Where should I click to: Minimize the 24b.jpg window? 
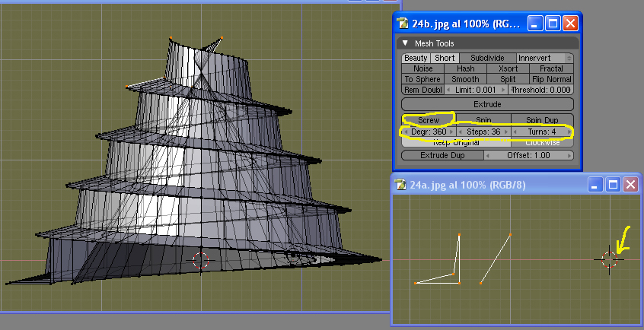point(534,24)
